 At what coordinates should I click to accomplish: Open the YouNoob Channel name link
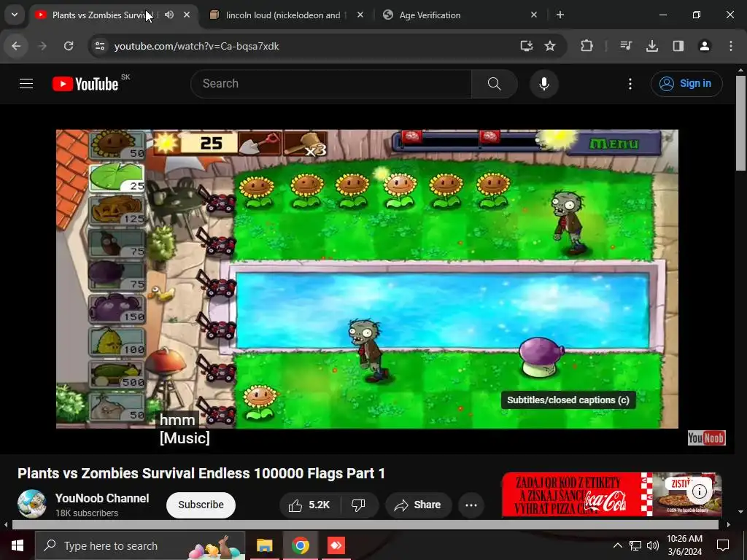pyautogui.click(x=102, y=498)
